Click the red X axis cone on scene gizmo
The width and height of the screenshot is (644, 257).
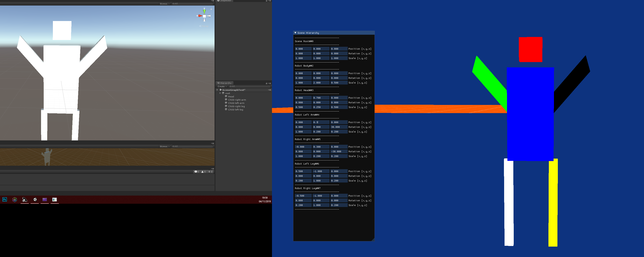click(200, 16)
